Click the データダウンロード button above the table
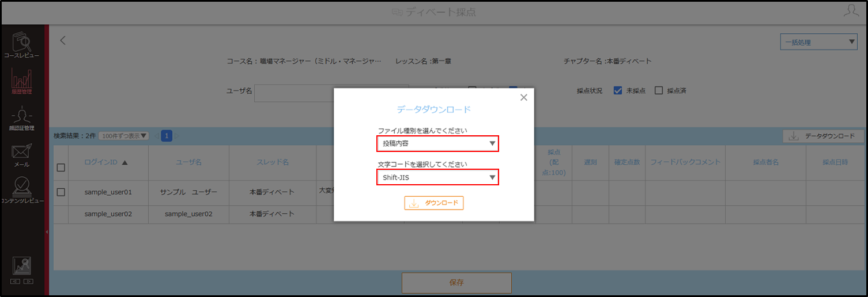The height and width of the screenshot is (297, 868). coord(823,136)
